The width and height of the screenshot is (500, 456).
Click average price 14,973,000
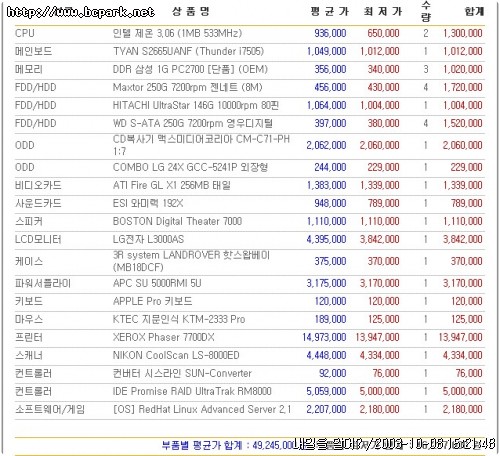(x=324, y=337)
